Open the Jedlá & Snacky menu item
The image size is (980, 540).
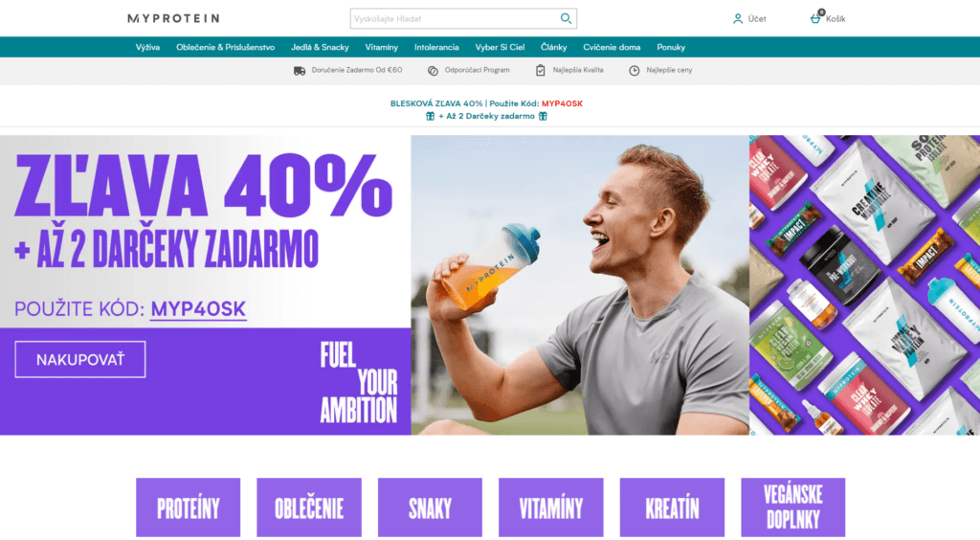point(320,48)
